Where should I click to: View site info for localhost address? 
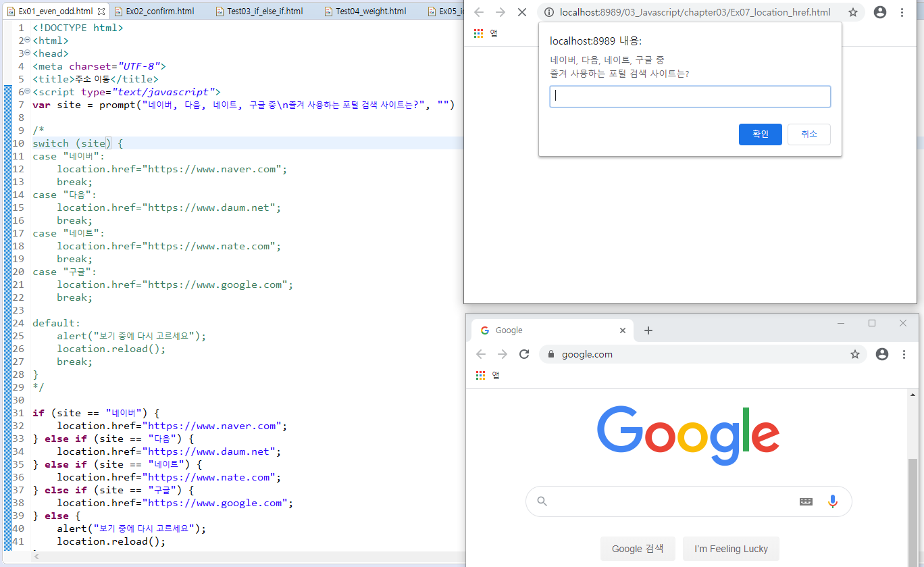pyautogui.click(x=550, y=12)
